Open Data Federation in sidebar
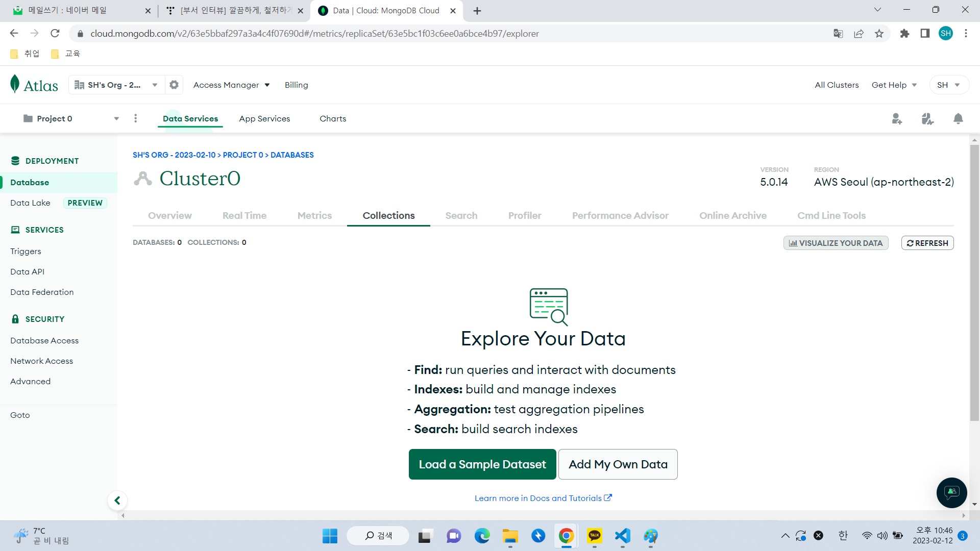Screen dimensions: 980x551 [x=42, y=292]
